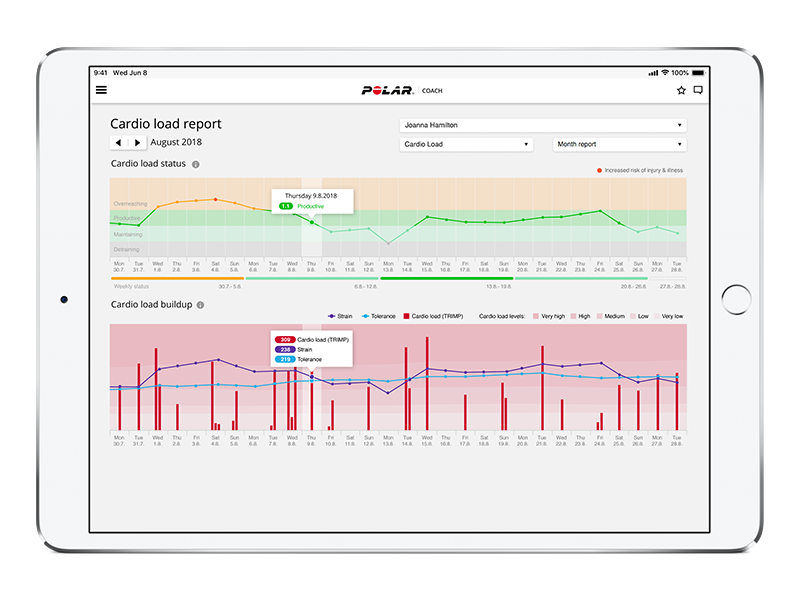Open info icon beside Cardio load buildup

click(x=201, y=305)
